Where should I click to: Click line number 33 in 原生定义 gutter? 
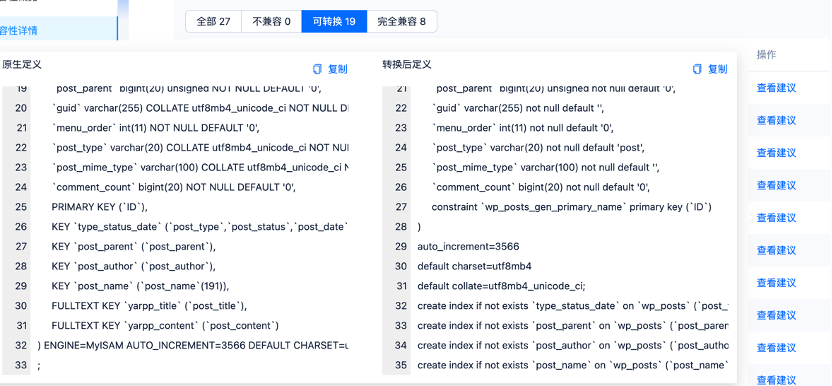click(21, 365)
